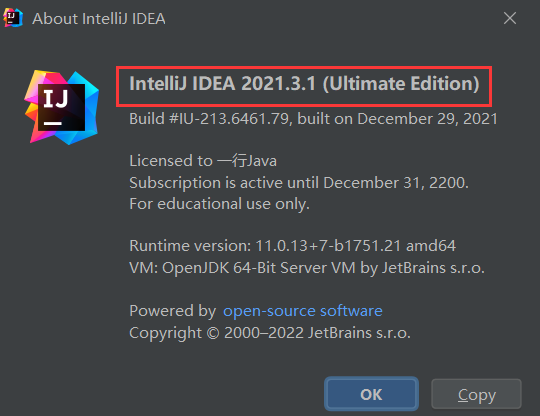Copy the about info with Copy button
This screenshot has height=416, width=540.
tap(477, 394)
